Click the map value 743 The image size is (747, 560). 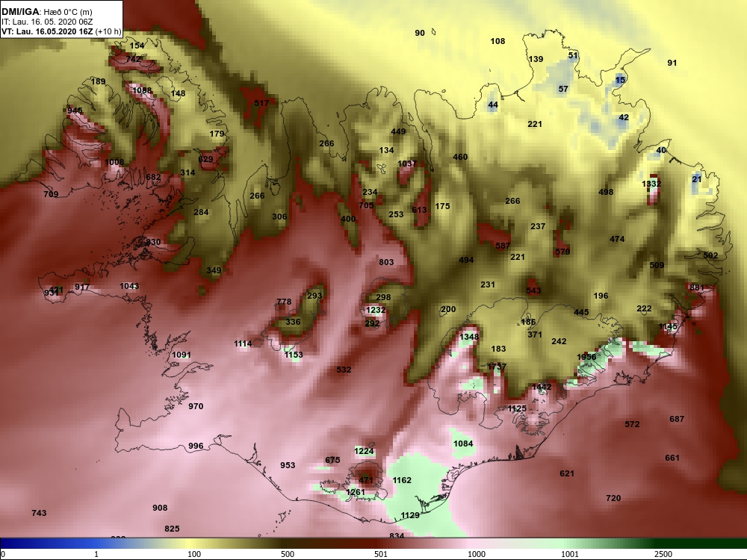(39, 513)
